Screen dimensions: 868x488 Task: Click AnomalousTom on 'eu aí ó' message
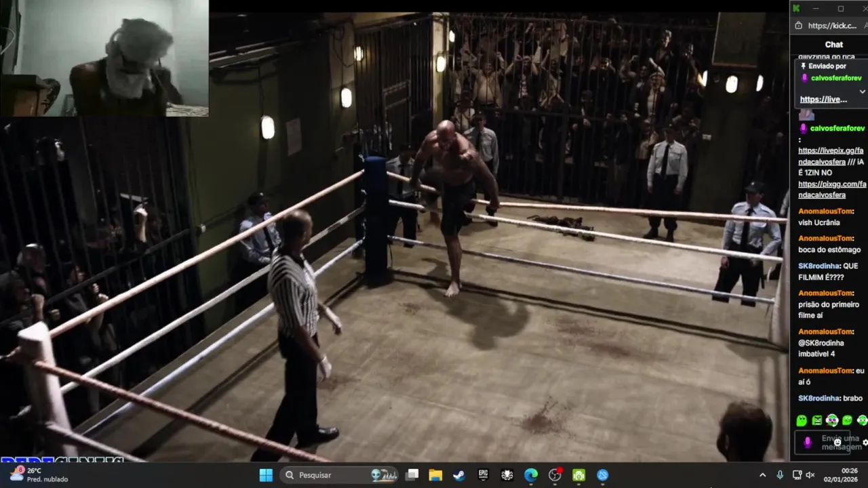tap(825, 371)
